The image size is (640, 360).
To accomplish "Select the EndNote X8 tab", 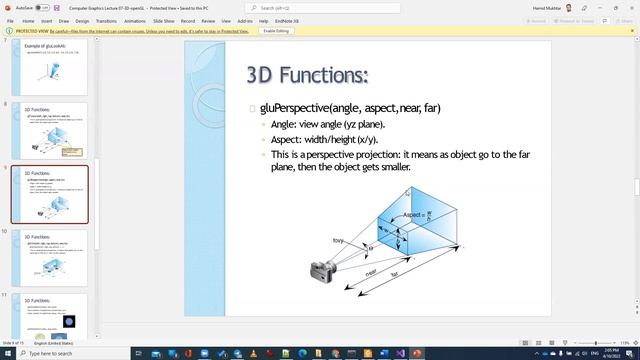I will (287, 21).
